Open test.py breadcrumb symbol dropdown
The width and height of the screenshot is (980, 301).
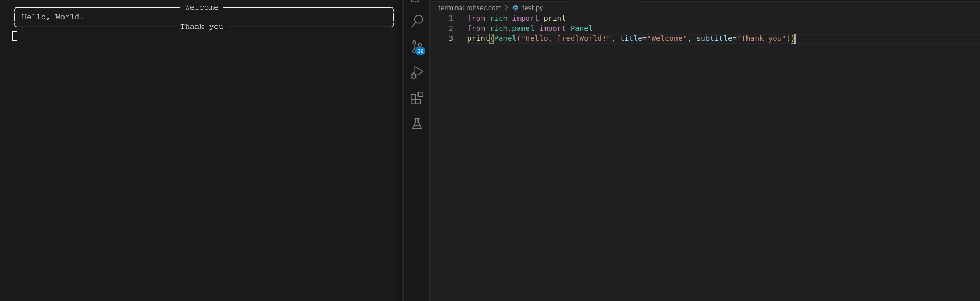pos(532,8)
